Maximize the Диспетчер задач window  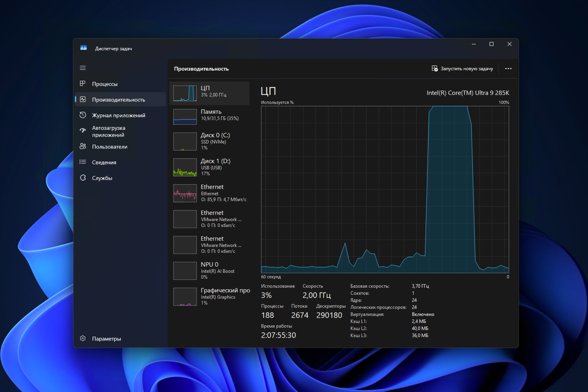[492, 44]
